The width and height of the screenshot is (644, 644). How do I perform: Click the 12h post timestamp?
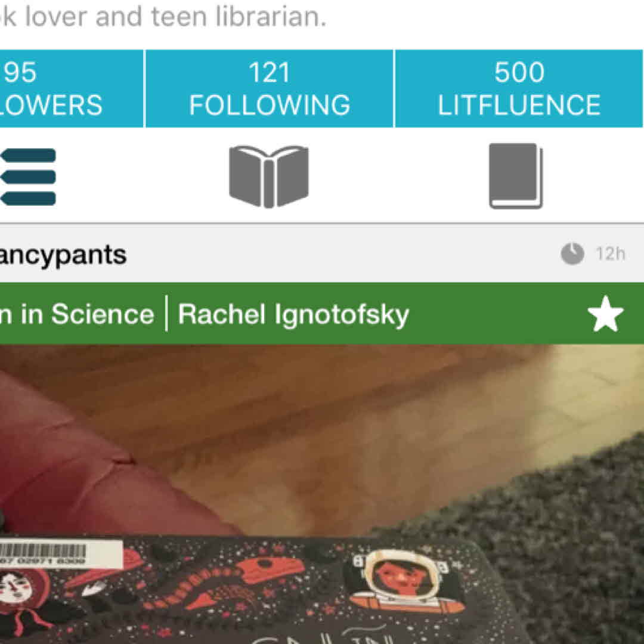coord(611,254)
